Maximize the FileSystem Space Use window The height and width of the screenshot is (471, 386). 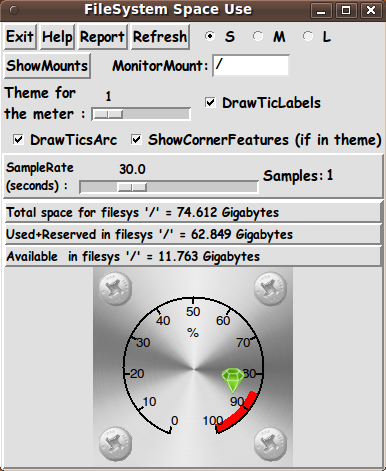click(x=345, y=10)
